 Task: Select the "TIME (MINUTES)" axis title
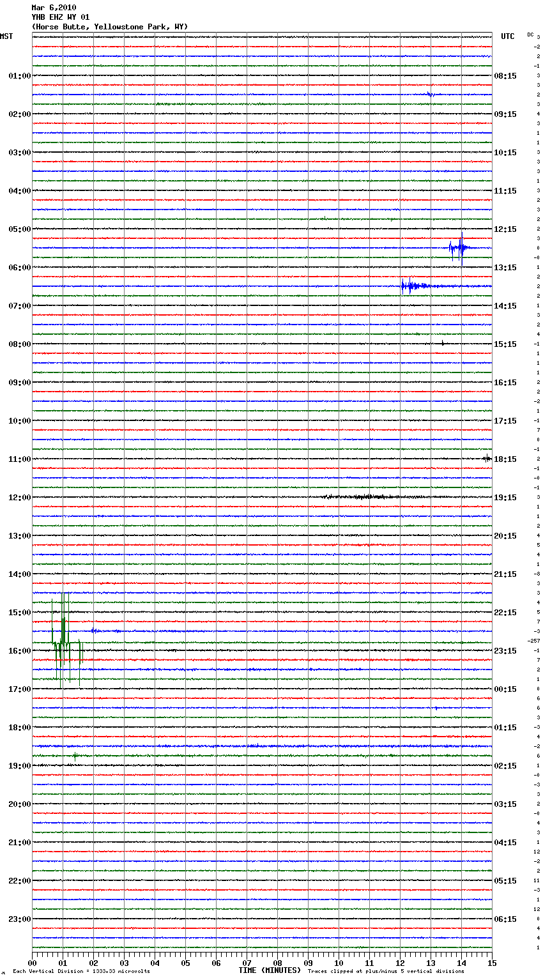270,970
